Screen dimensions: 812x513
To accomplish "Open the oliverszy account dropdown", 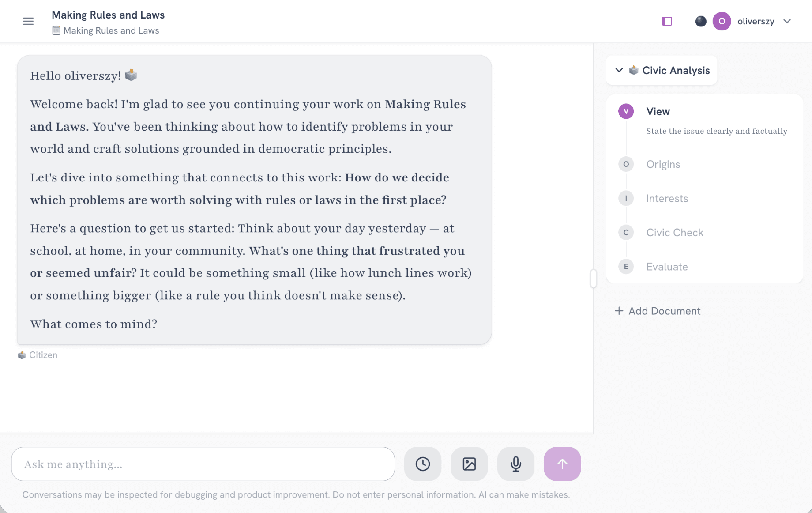I will click(787, 21).
